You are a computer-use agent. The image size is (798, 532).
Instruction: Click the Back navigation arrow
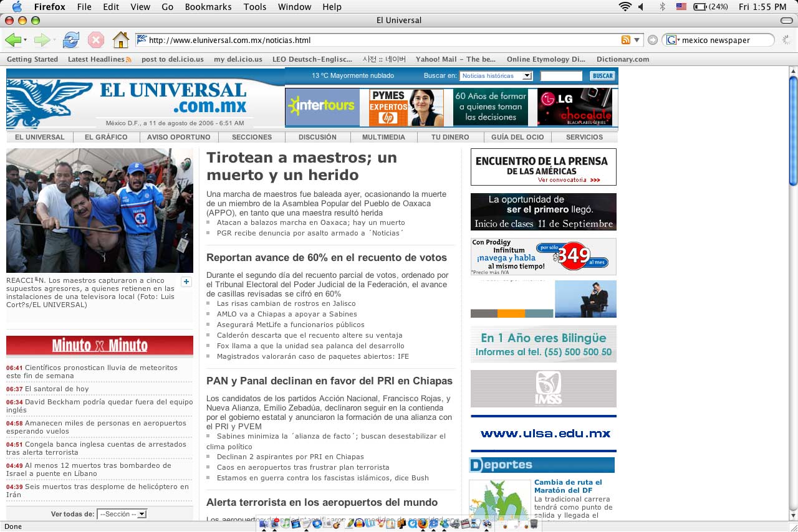[x=14, y=39]
